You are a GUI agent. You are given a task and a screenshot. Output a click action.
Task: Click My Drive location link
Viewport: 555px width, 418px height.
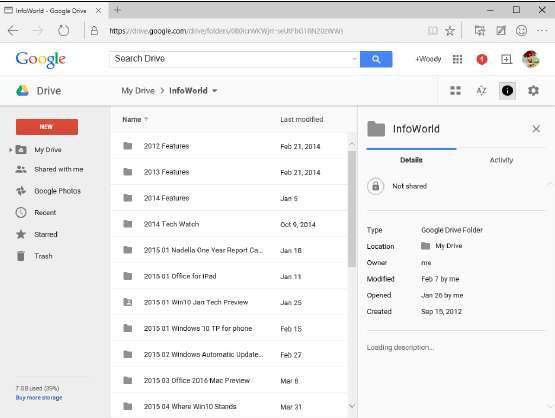pos(448,246)
